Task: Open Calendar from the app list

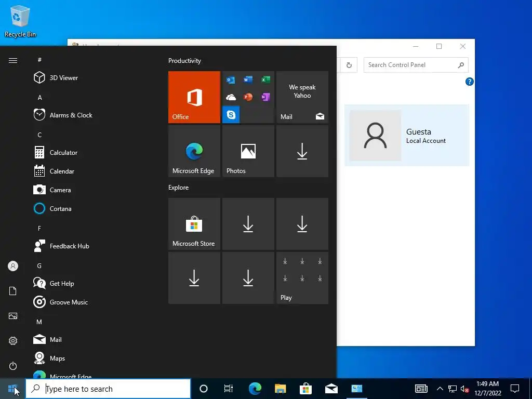Action: click(x=54, y=171)
